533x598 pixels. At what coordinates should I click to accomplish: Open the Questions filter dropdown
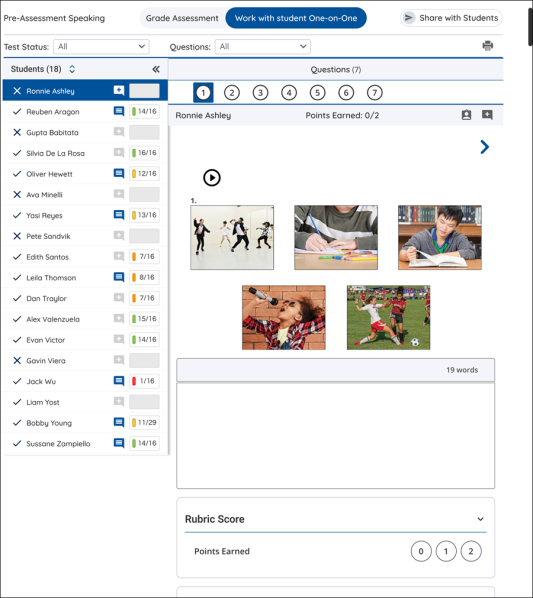tap(263, 47)
